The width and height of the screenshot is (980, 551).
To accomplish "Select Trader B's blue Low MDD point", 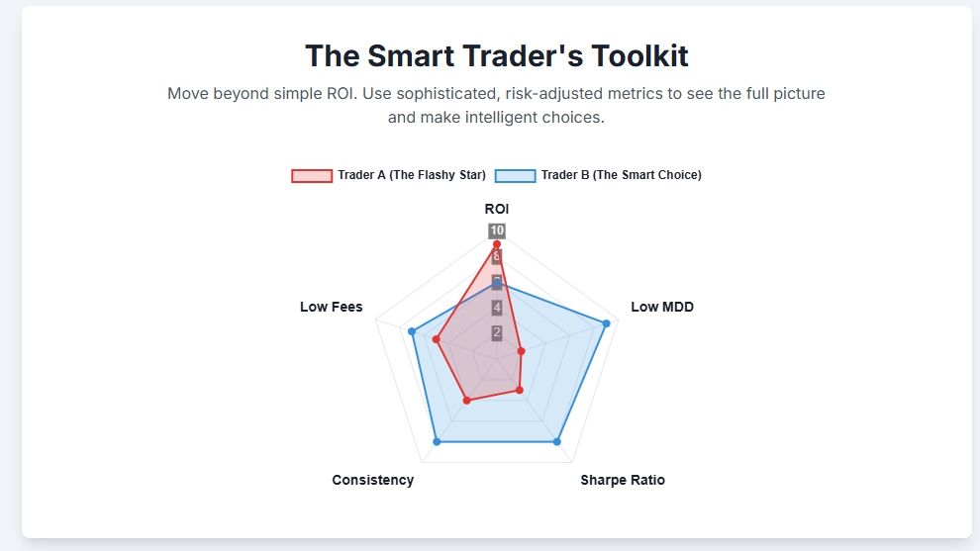I will click(x=606, y=322).
